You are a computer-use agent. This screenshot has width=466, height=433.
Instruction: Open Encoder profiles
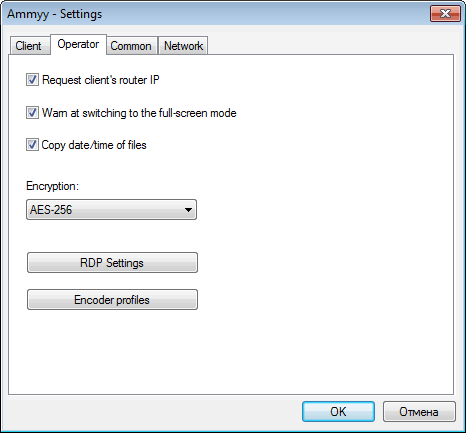coord(112,300)
